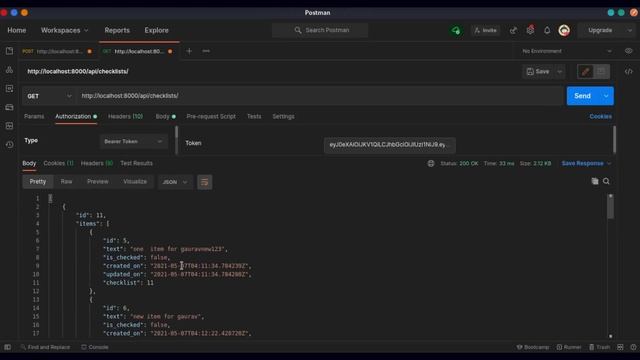Click the Save button
Viewport: 640px width, 360px height.
[538, 71]
